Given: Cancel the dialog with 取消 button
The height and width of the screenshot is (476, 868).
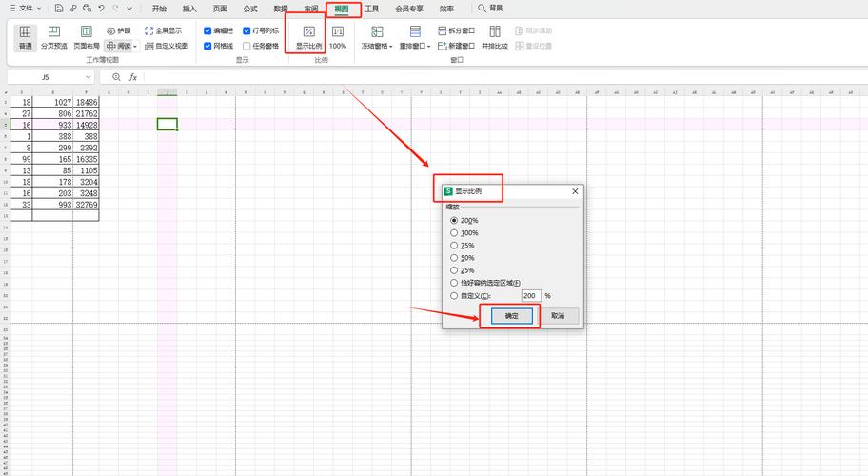Looking at the screenshot, I should (558, 316).
